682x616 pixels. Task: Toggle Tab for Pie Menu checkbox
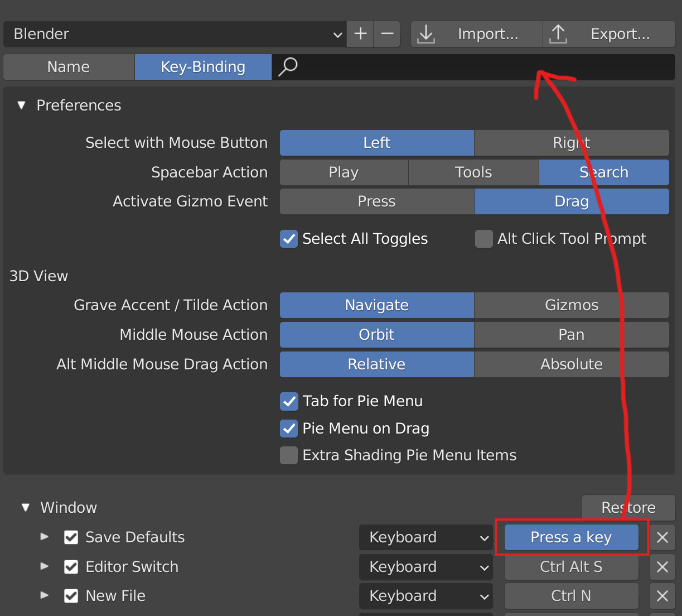(289, 401)
